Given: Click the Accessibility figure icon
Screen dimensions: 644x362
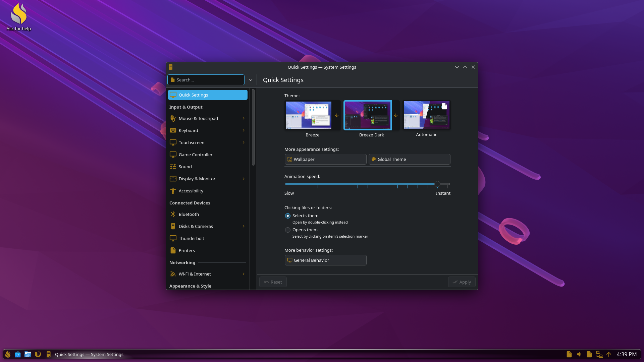Looking at the screenshot, I should [x=173, y=191].
